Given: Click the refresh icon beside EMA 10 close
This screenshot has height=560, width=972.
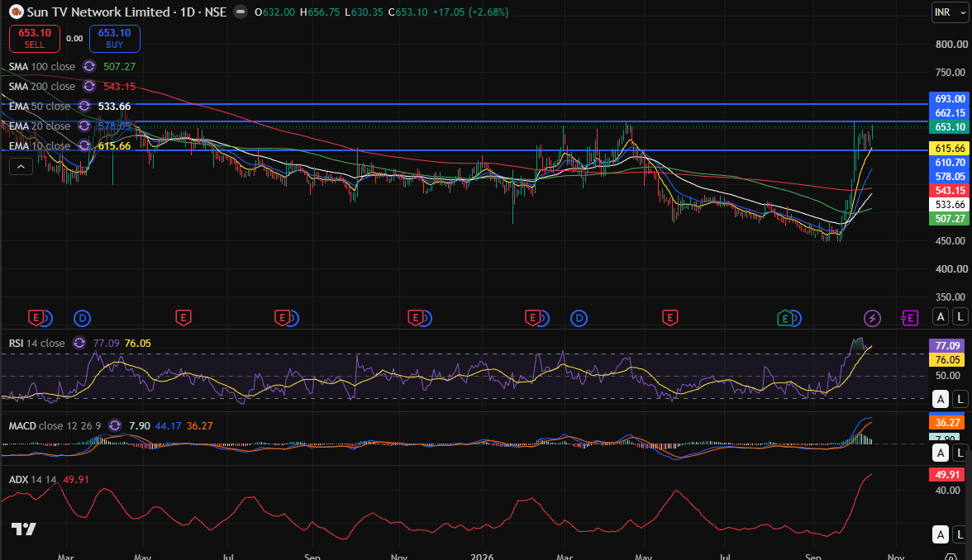Looking at the screenshot, I should point(84,145).
